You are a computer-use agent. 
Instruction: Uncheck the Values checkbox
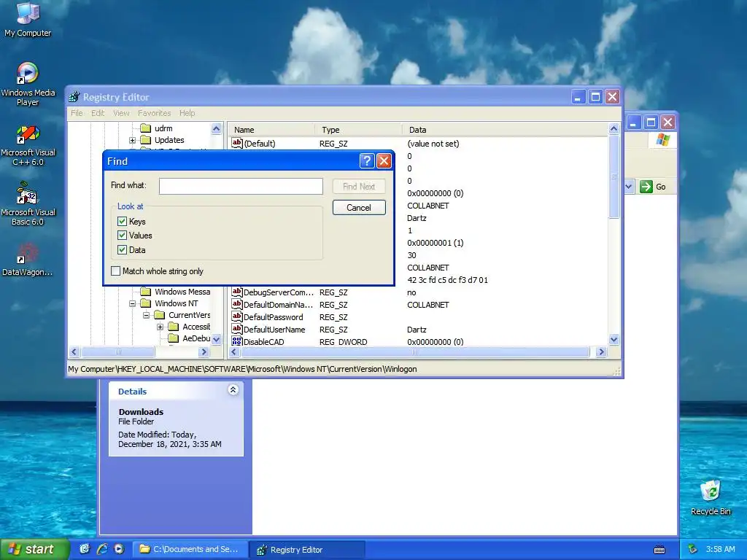[x=122, y=236]
